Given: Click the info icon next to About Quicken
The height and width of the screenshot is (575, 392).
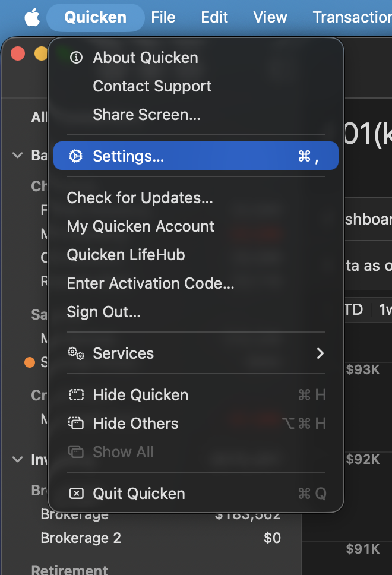Looking at the screenshot, I should point(76,57).
